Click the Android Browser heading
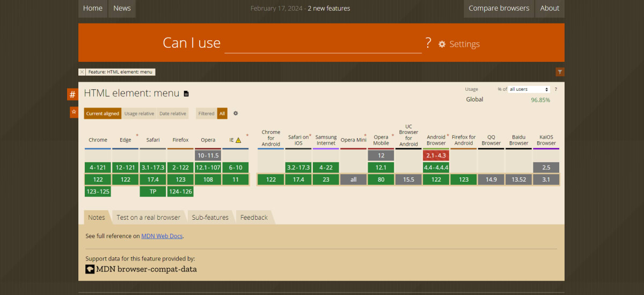The height and width of the screenshot is (295, 644). click(x=436, y=140)
